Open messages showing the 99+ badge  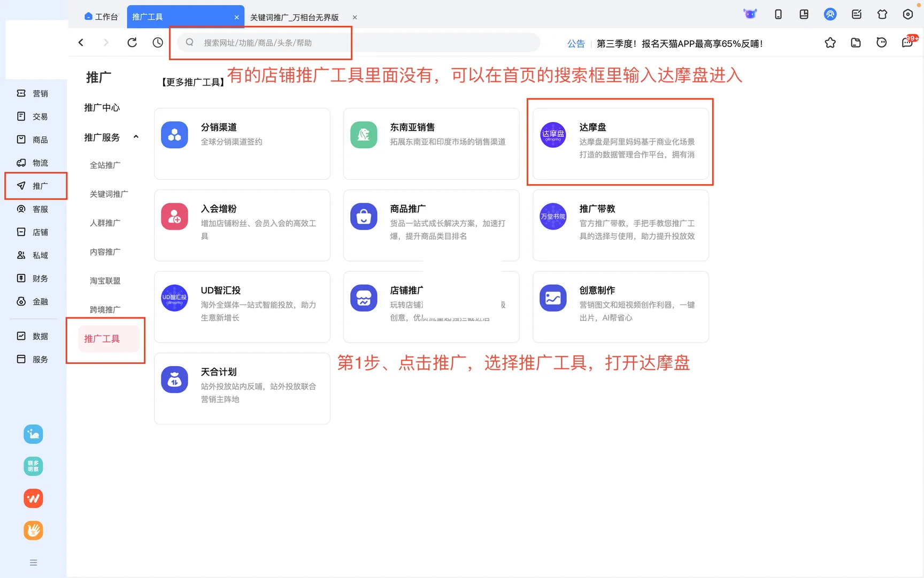point(907,42)
